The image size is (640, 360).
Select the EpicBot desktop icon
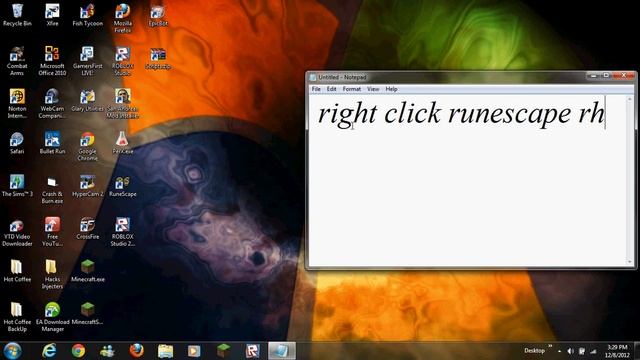pos(158,15)
